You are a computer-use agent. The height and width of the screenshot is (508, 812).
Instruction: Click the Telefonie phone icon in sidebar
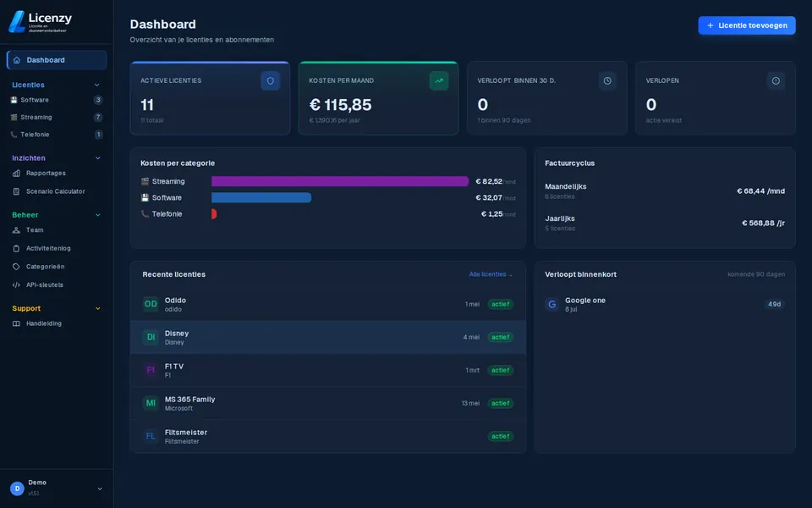pyautogui.click(x=14, y=135)
